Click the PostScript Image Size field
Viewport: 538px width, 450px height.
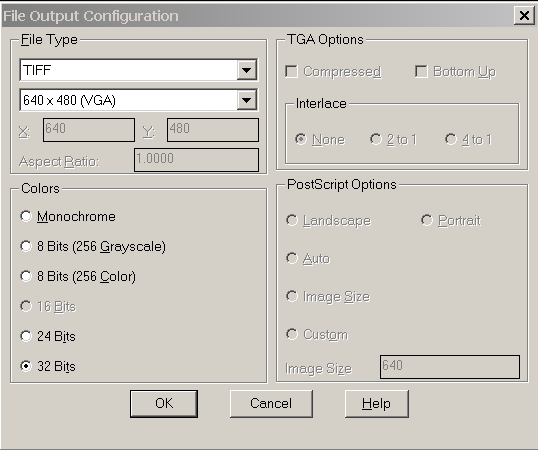coord(450,367)
